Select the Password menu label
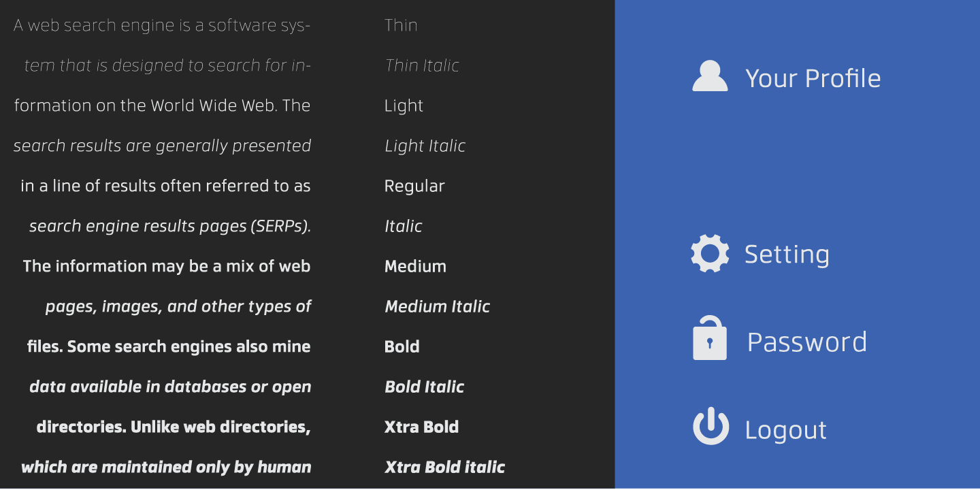 tap(807, 342)
